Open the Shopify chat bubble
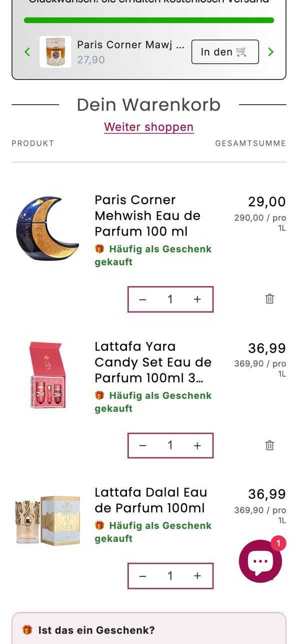Screen dimensions: 298x644 (260, 561)
